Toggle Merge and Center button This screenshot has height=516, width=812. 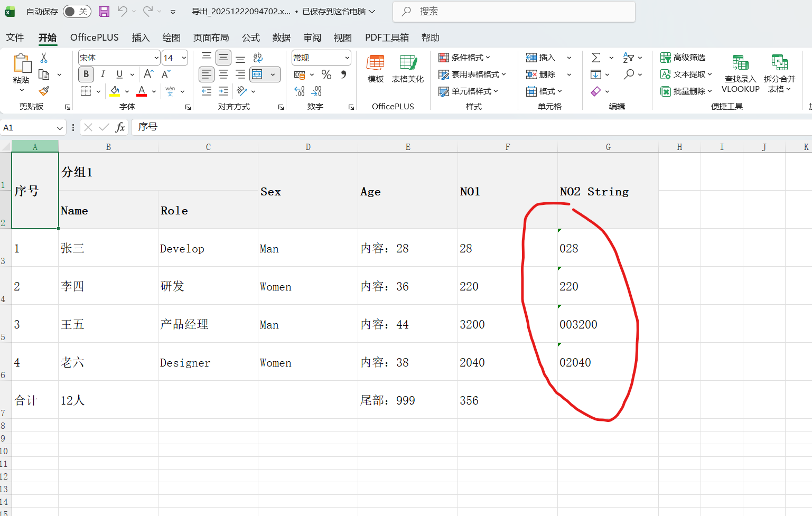257,74
